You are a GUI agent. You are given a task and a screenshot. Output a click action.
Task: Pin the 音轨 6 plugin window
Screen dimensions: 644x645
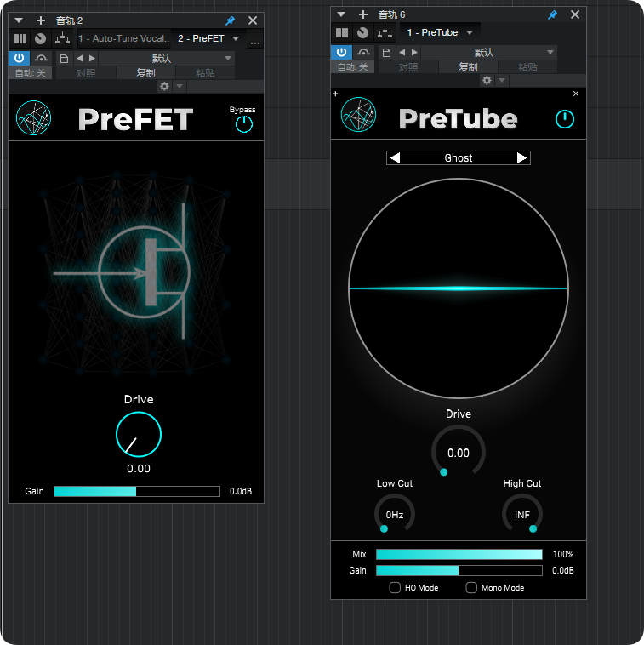553,14
